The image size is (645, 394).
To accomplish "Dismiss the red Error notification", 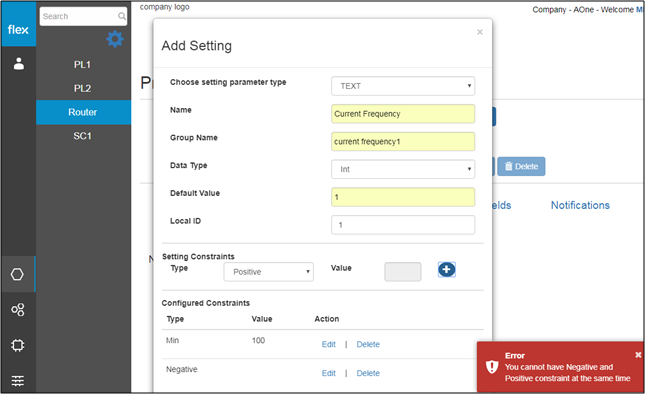I will (638, 355).
